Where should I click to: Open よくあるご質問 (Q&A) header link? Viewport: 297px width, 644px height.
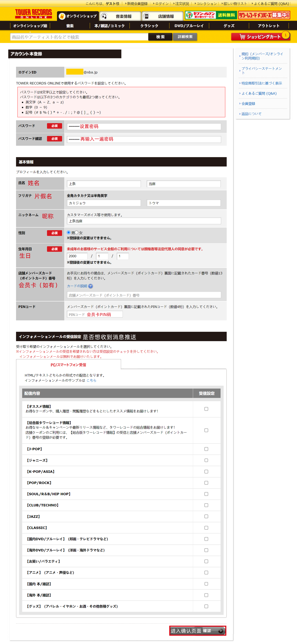271,3
